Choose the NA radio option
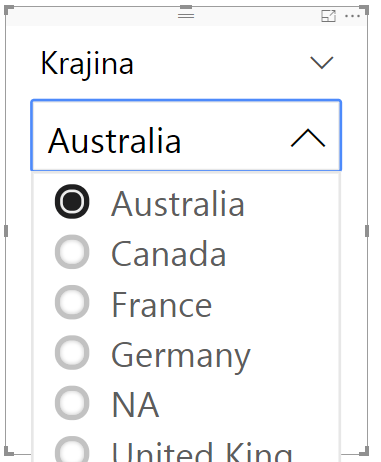The image size is (381, 462). click(x=72, y=403)
